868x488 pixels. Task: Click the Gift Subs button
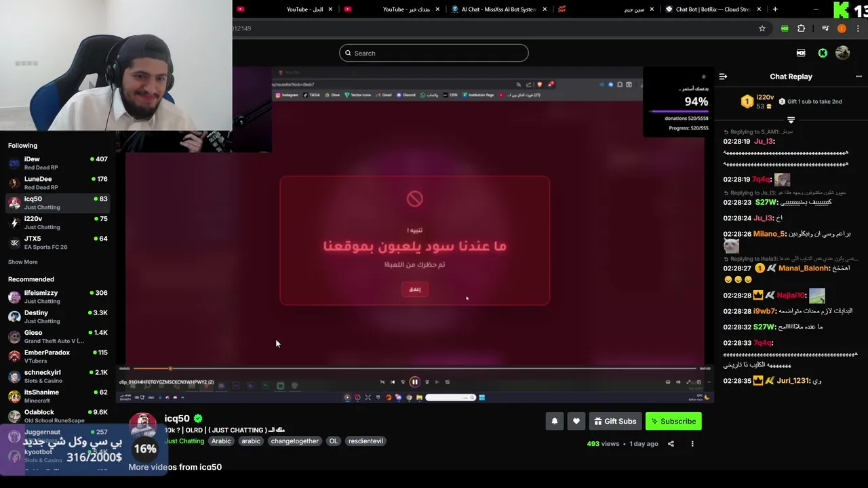615,421
